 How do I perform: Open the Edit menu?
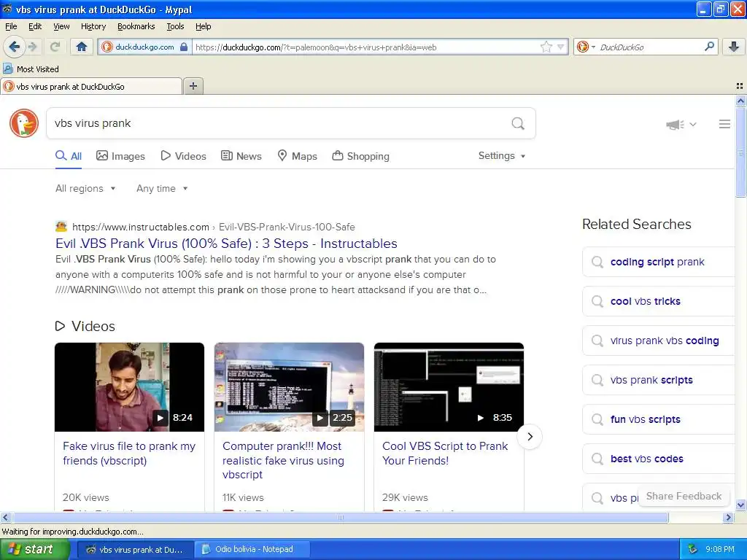(35, 26)
